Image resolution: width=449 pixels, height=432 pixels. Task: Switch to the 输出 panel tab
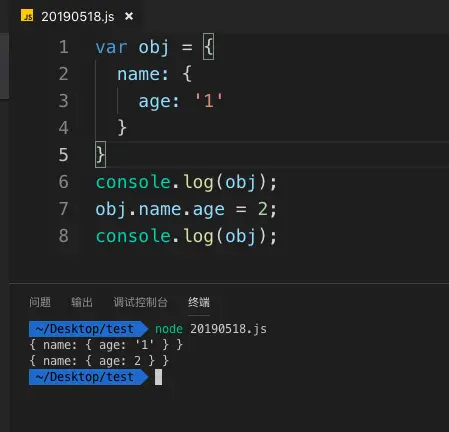pos(82,302)
